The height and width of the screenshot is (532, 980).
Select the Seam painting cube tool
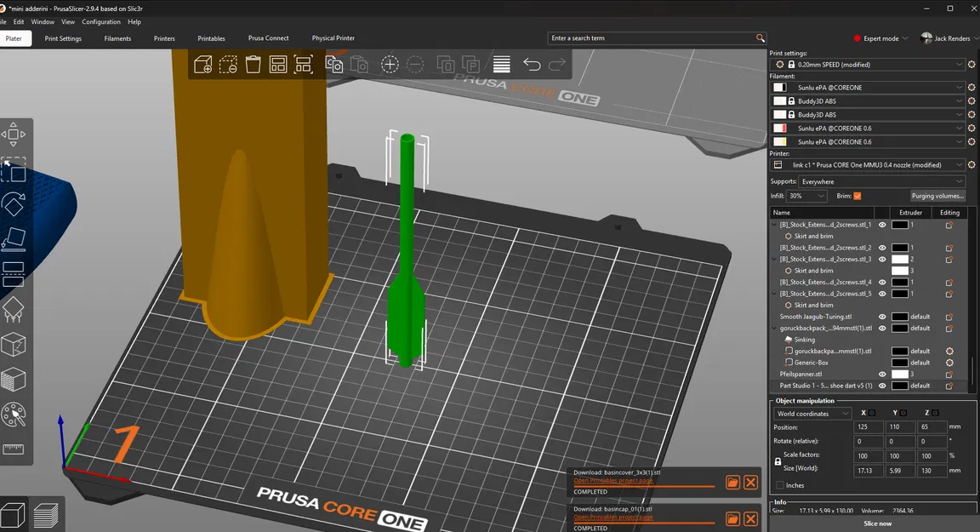(13, 345)
